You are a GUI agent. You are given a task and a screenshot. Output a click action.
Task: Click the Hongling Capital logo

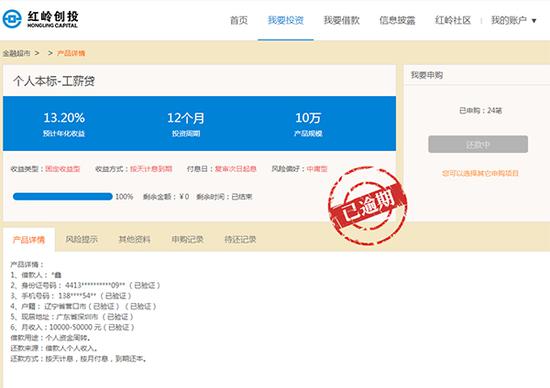point(40,19)
